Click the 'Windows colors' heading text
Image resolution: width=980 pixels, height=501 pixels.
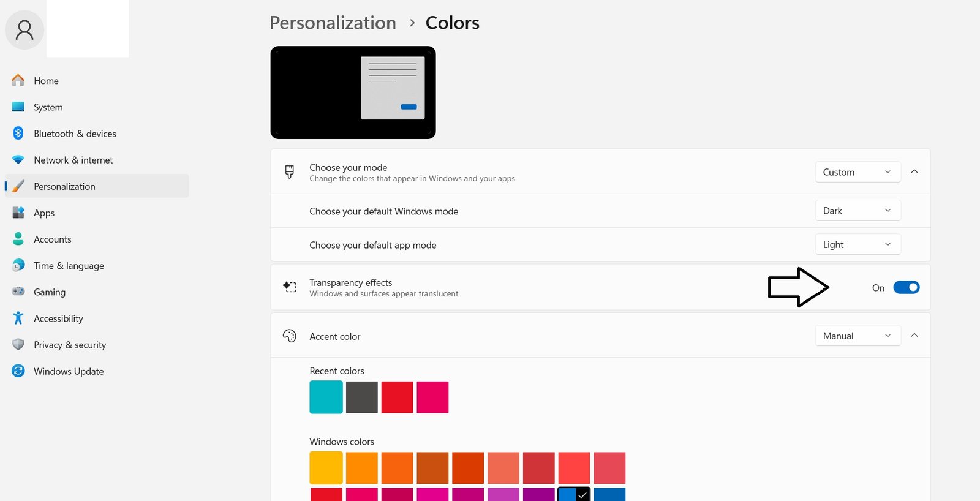coord(342,442)
